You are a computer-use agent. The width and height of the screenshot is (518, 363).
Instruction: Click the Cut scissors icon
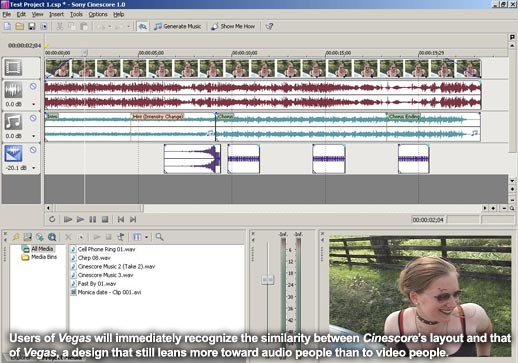[x=60, y=26]
